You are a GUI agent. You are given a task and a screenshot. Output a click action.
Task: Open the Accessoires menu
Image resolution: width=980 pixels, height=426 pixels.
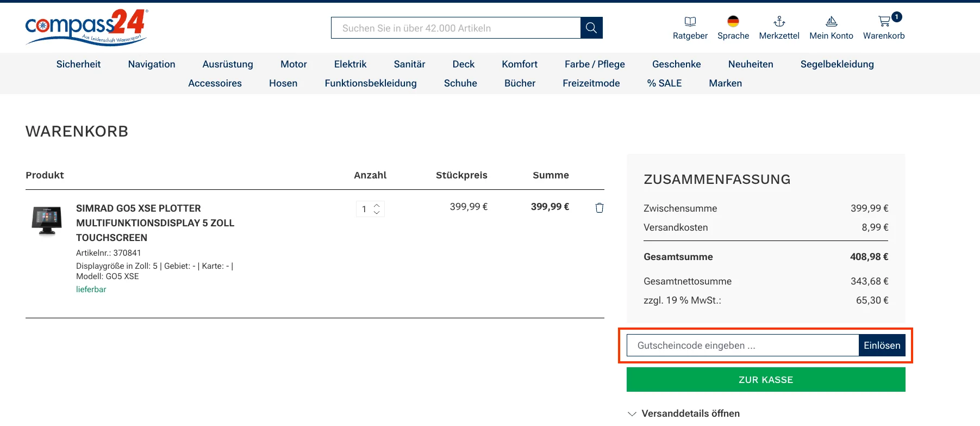coord(215,83)
